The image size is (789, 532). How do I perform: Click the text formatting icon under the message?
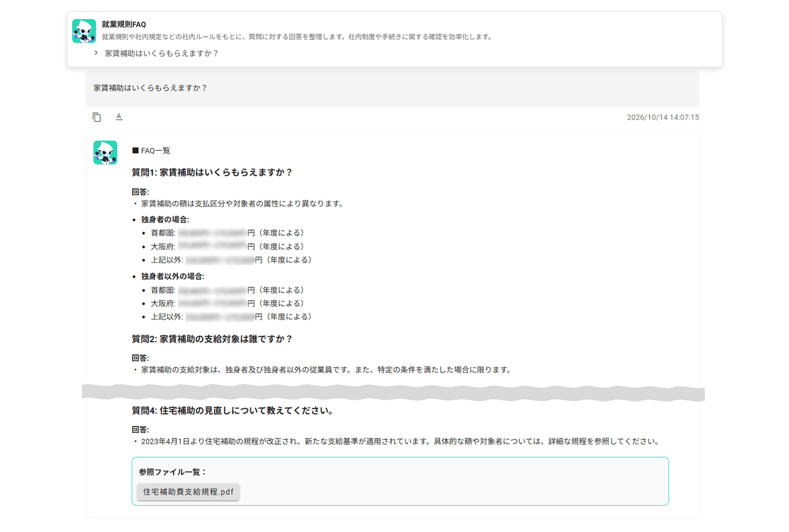[x=119, y=117]
